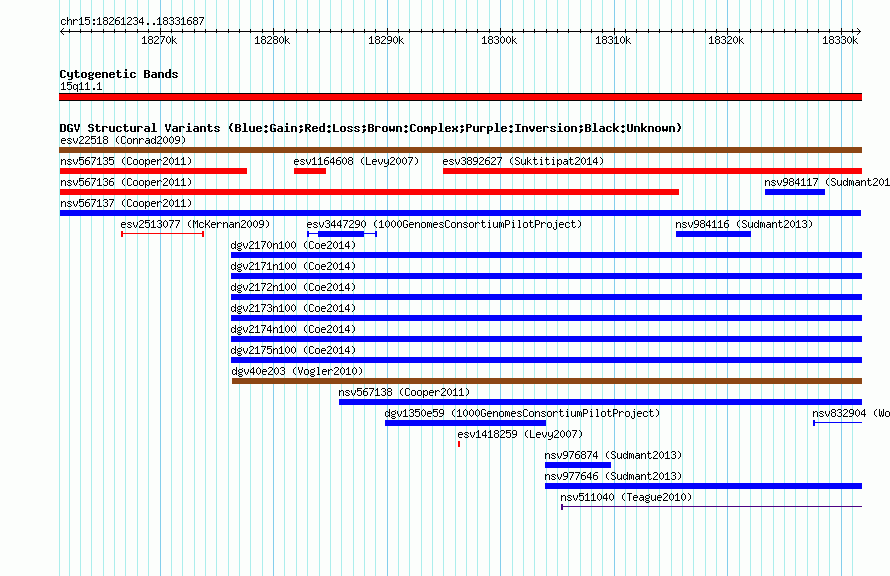890x576 pixels.
Task: Click the 18330k ruler mark
Action: point(840,40)
